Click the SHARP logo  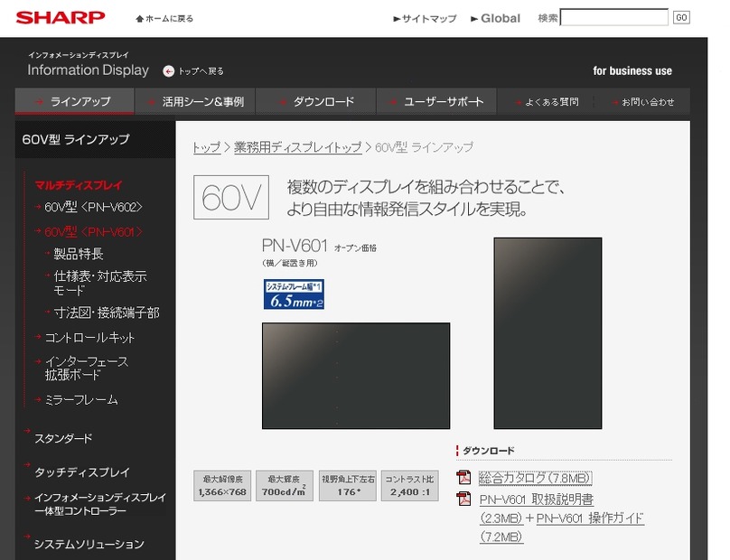pos(61,17)
